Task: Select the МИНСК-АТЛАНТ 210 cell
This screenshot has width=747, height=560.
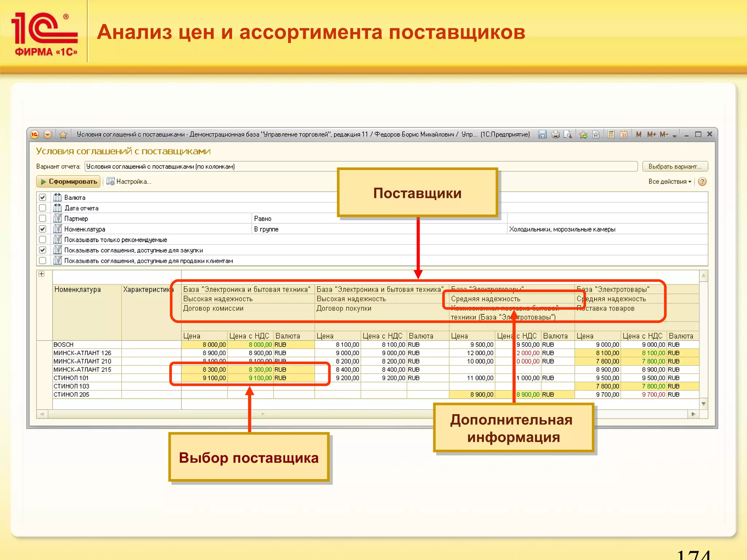Action: pos(87,361)
